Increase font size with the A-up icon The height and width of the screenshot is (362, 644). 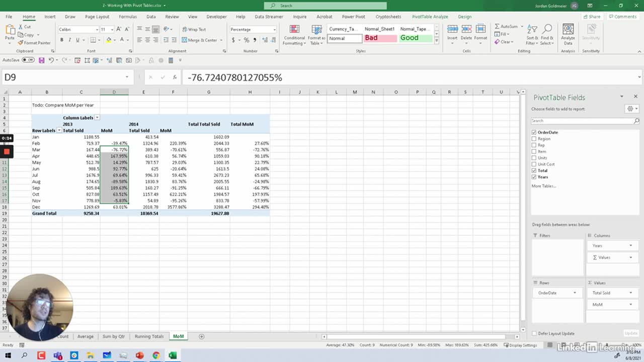point(119,29)
